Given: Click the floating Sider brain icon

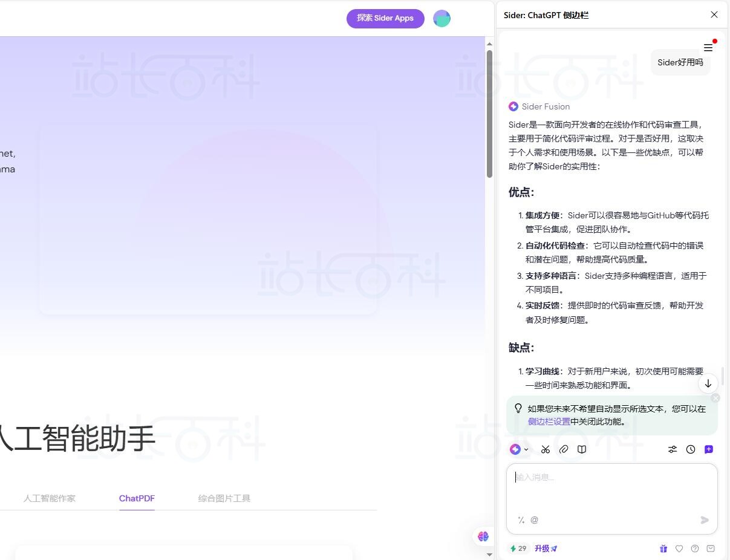Looking at the screenshot, I should (x=483, y=536).
